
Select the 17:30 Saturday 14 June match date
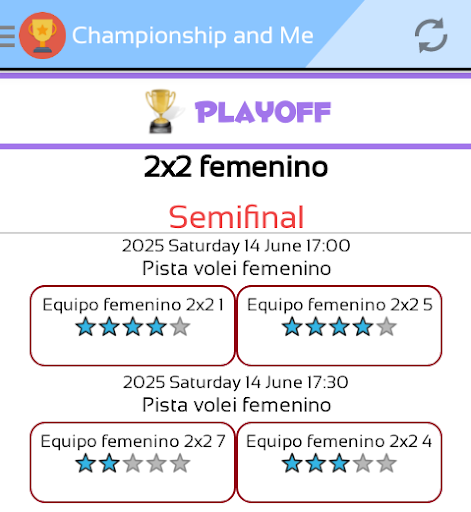[x=236, y=382]
